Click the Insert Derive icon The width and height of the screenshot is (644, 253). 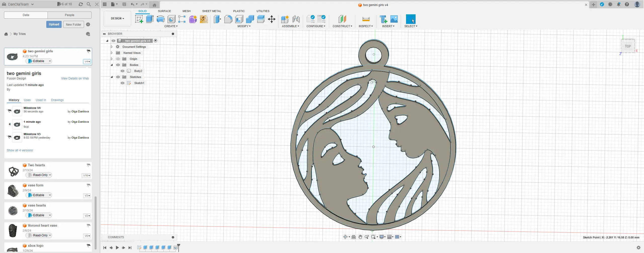383,19
